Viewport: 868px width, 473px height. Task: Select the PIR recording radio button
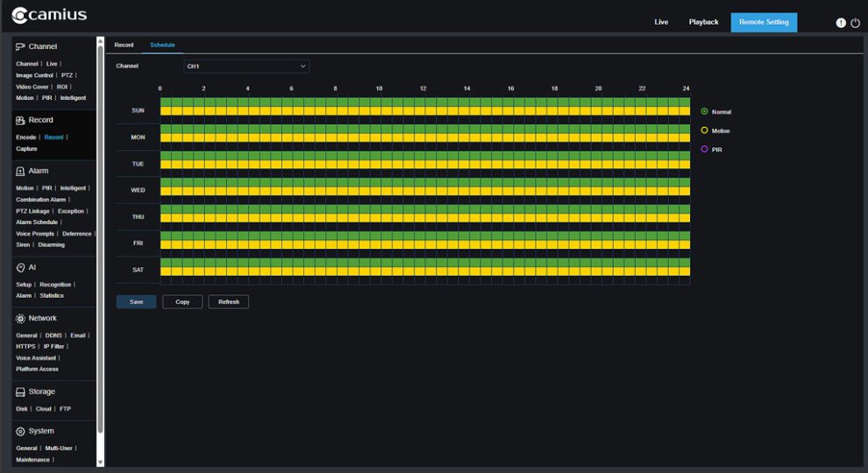704,149
